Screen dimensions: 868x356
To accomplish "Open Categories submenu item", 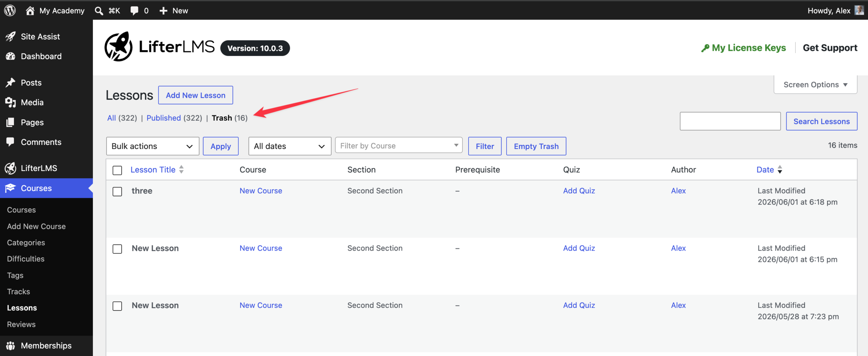I will pos(26,243).
